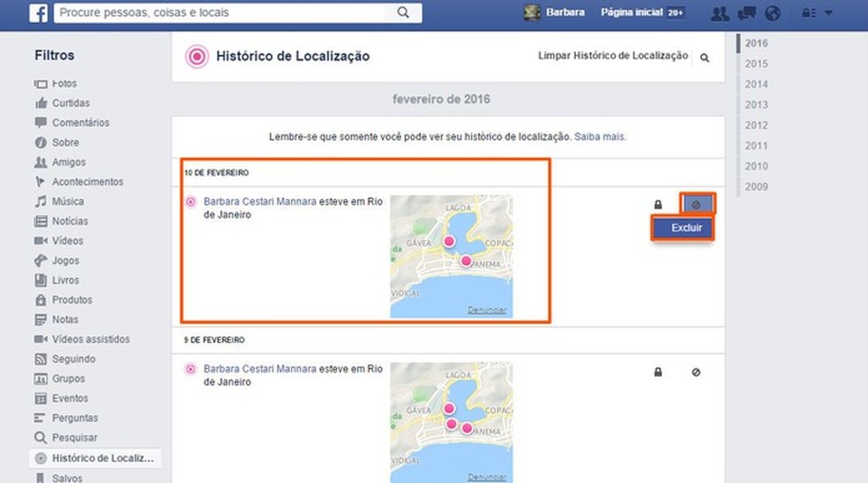Expand the account dropdown arrow in header
Viewport: 868px width, 483px height.
828,12
